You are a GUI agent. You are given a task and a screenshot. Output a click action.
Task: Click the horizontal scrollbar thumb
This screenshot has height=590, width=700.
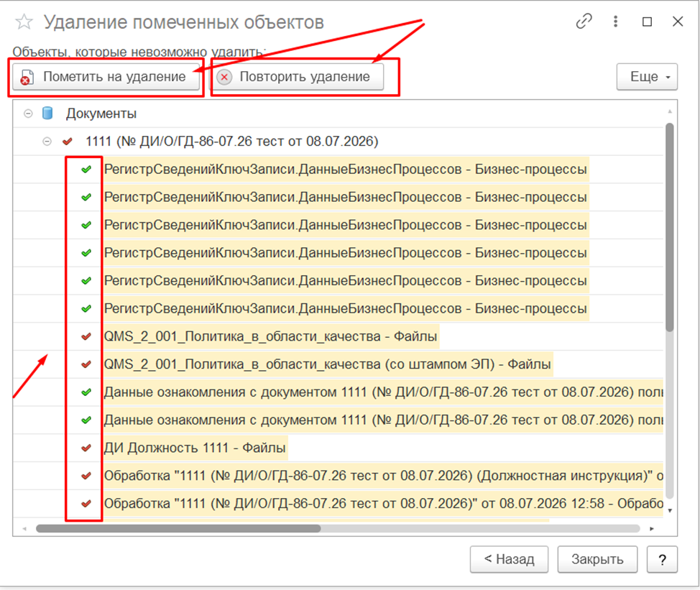[x=178, y=528]
